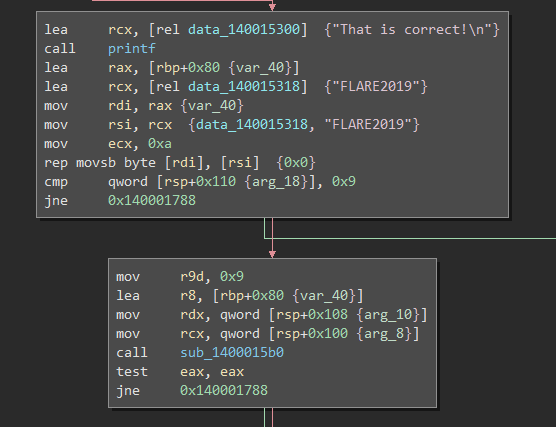Screen dimensions: 556x427
Task: Click the printf function call
Action: point(132,49)
